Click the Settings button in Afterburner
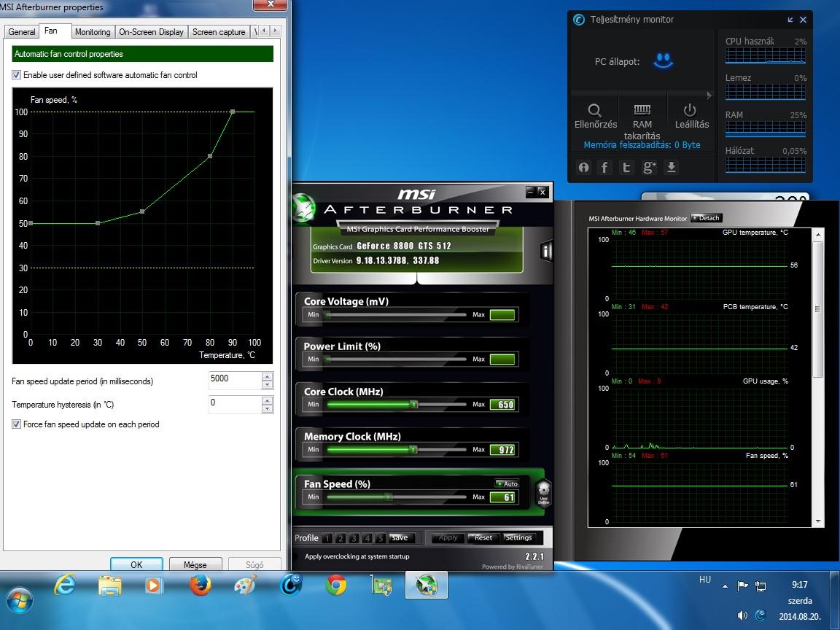 518,538
